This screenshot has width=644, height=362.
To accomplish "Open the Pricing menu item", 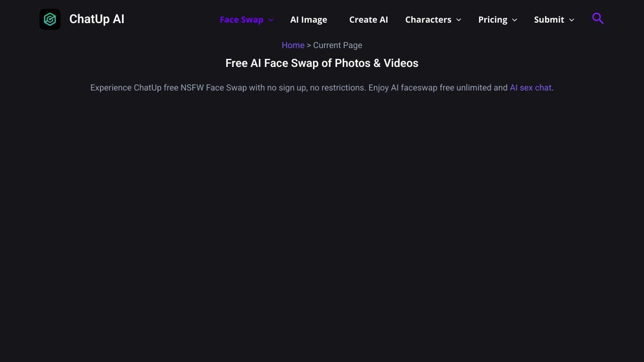I will point(493,19).
